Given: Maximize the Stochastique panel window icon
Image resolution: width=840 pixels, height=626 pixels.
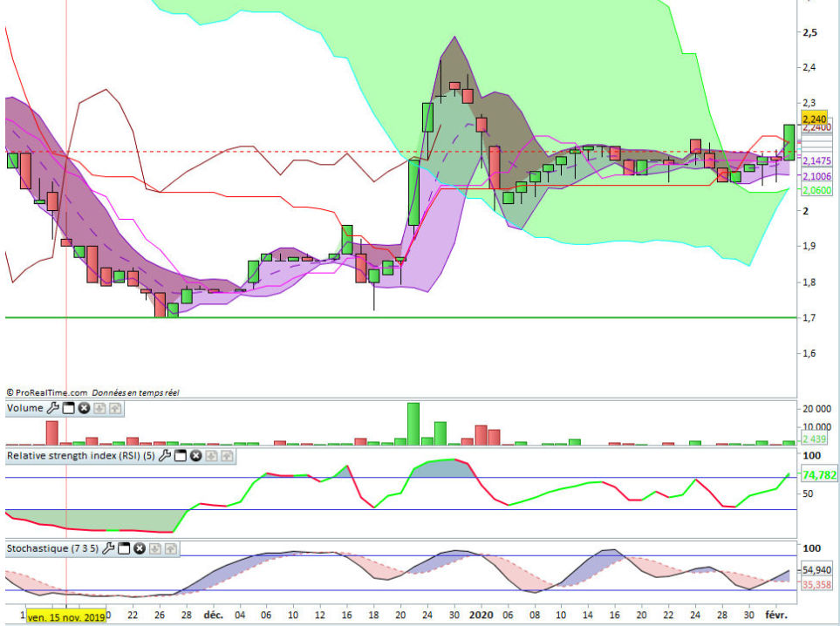Looking at the screenshot, I should coord(124,548).
